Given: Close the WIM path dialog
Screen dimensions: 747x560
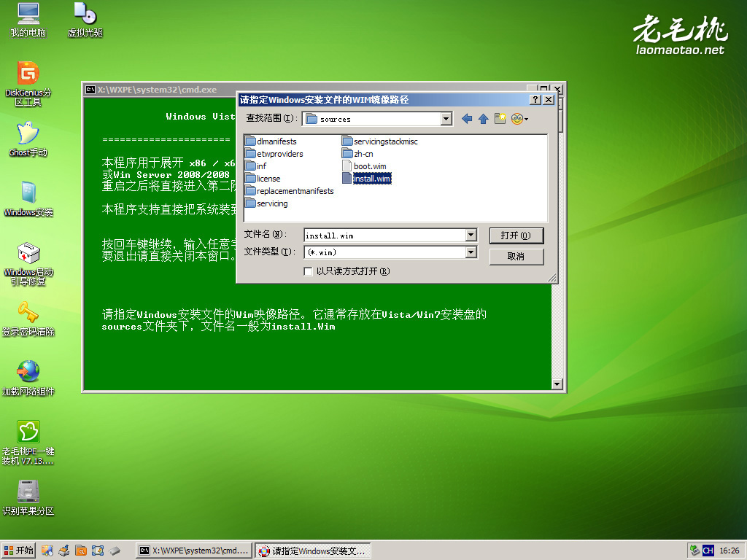Looking at the screenshot, I should tap(549, 99).
